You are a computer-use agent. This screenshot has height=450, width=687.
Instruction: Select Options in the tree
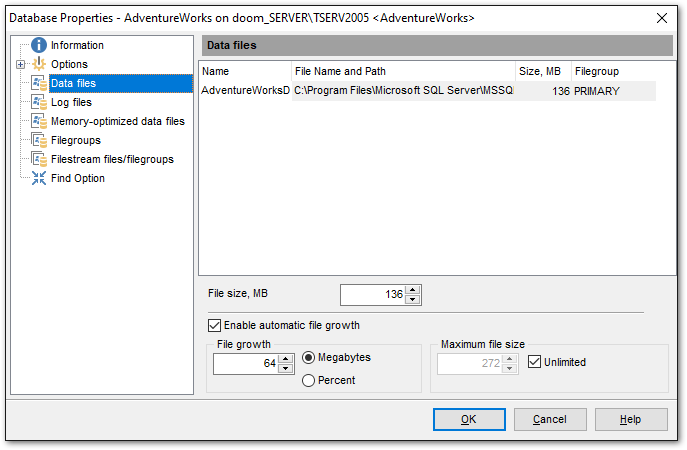(x=69, y=64)
